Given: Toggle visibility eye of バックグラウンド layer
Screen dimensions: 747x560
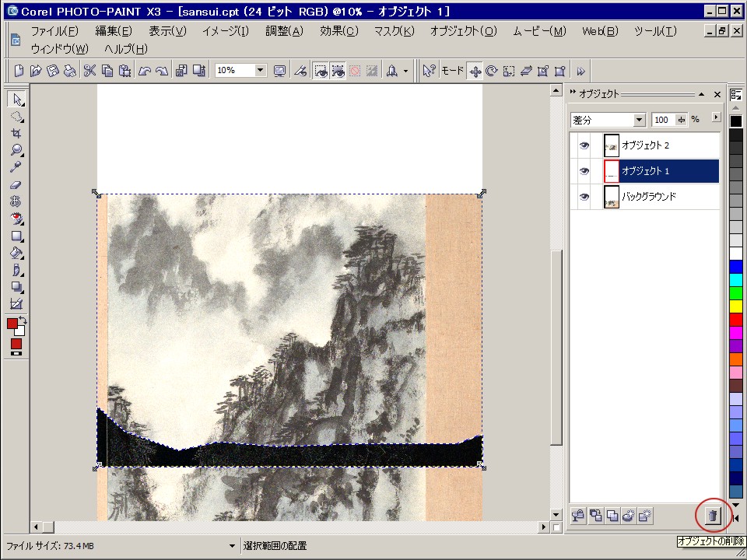Looking at the screenshot, I should [584, 197].
